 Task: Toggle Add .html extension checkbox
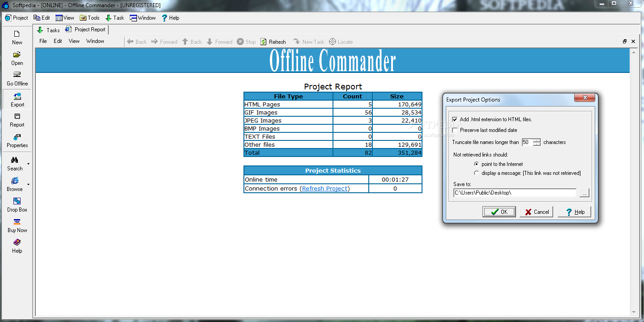(x=455, y=119)
